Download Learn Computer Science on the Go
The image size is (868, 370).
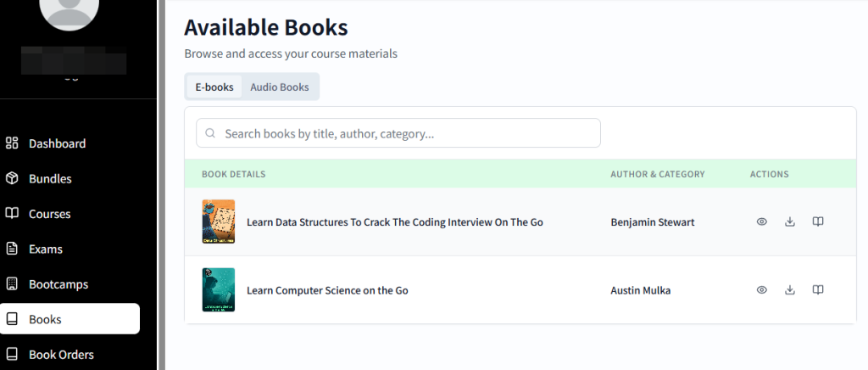pos(790,289)
